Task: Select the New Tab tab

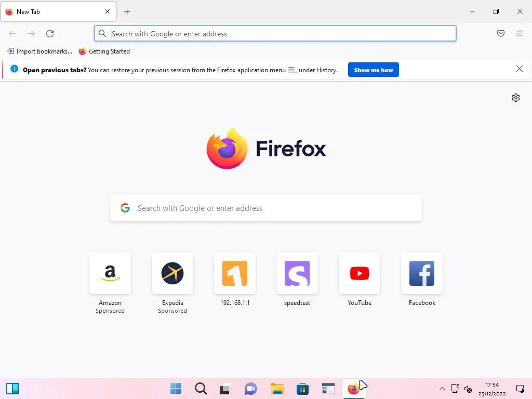Action: point(58,11)
